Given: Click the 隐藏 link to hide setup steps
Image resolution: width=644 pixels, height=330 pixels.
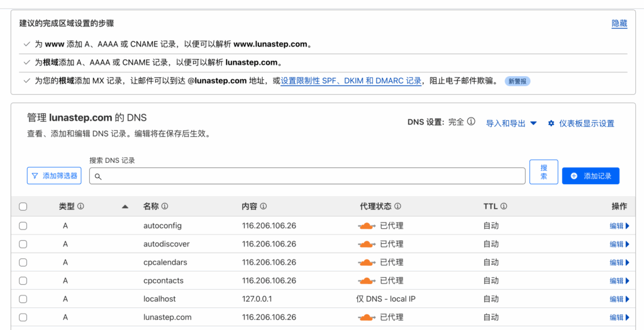Looking at the screenshot, I should [619, 23].
